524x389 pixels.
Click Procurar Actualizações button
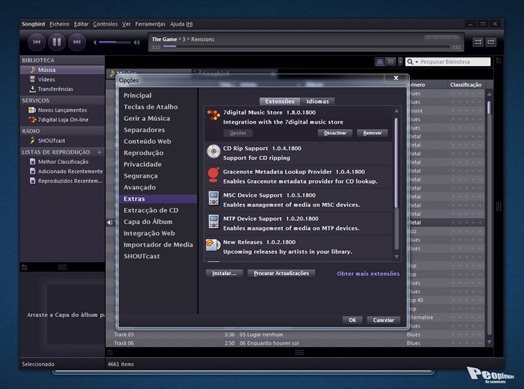point(281,273)
